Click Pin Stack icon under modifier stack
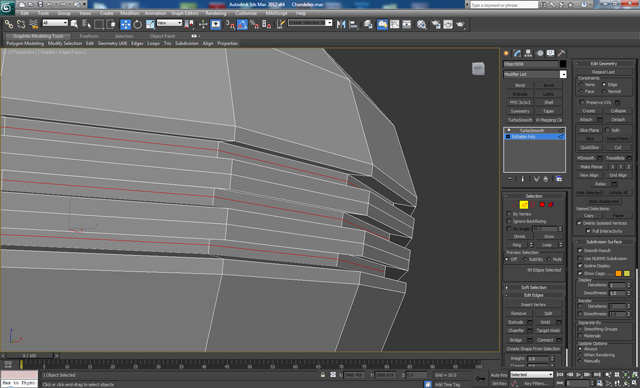 (x=510, y=179)
